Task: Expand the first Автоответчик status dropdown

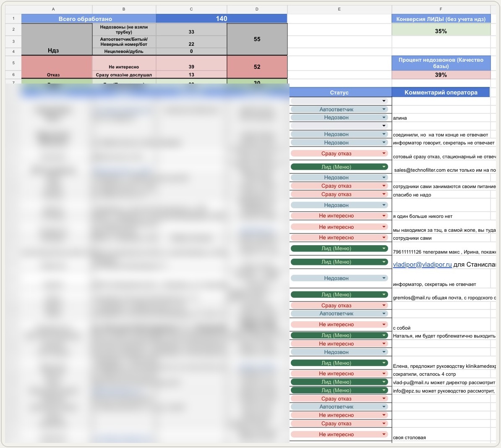Action: click(384, 109)
